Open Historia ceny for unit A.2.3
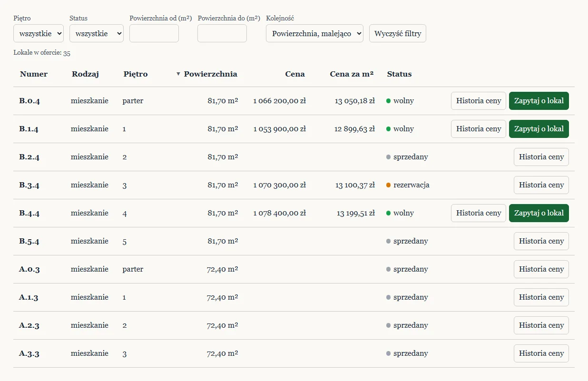588x381 pixels. pyautogui.click(x=541, y=325)
